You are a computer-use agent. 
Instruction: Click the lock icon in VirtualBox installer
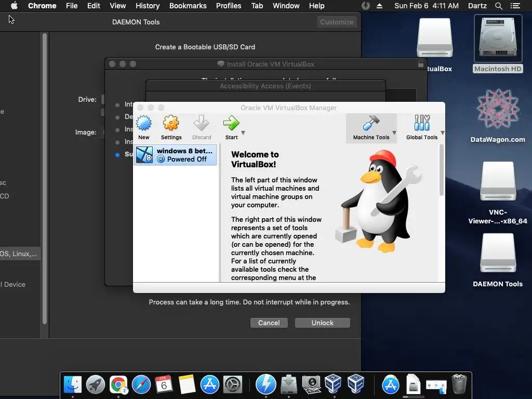pos(421,63)
